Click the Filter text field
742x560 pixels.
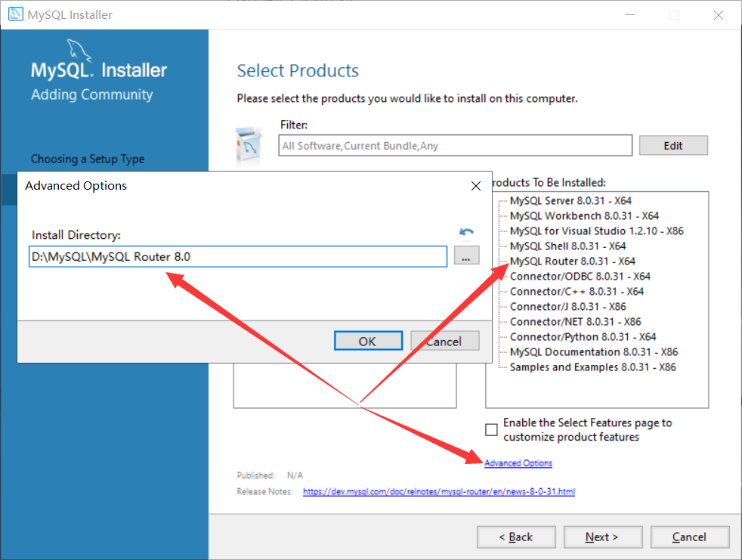455,145
